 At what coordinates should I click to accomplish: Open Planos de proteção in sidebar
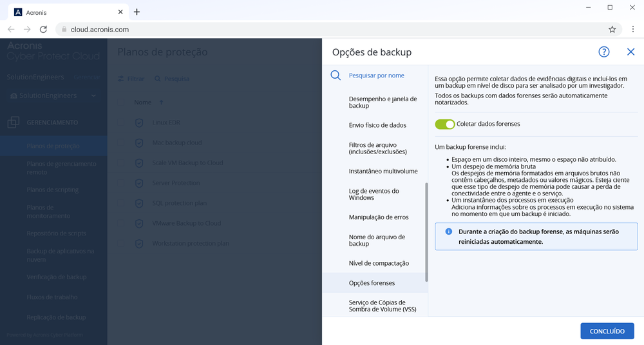[x=53, y=146]
